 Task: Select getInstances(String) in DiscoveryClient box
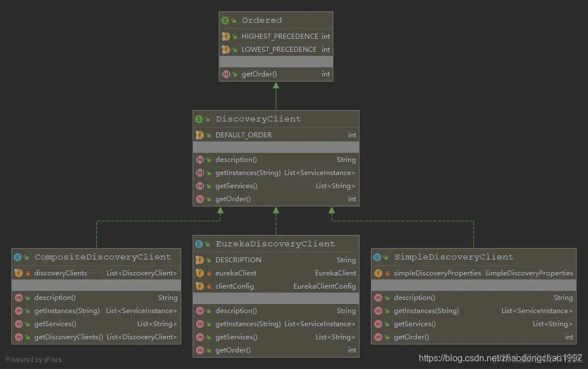(248, 173)
